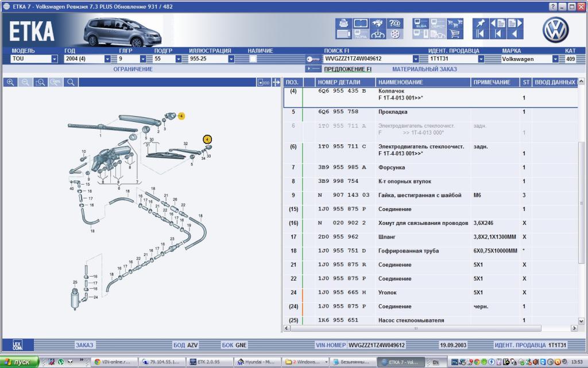Go to the previous page icon
Image resolution: width=588 pixels, height=368 pixels.
(498, 23)
